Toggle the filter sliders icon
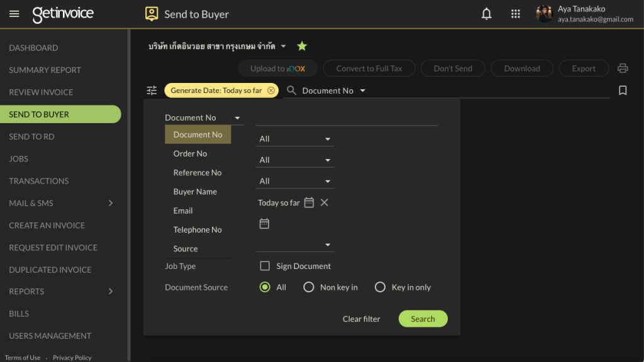This screenshot has height=362, width=644. click(x=152, y=90)
